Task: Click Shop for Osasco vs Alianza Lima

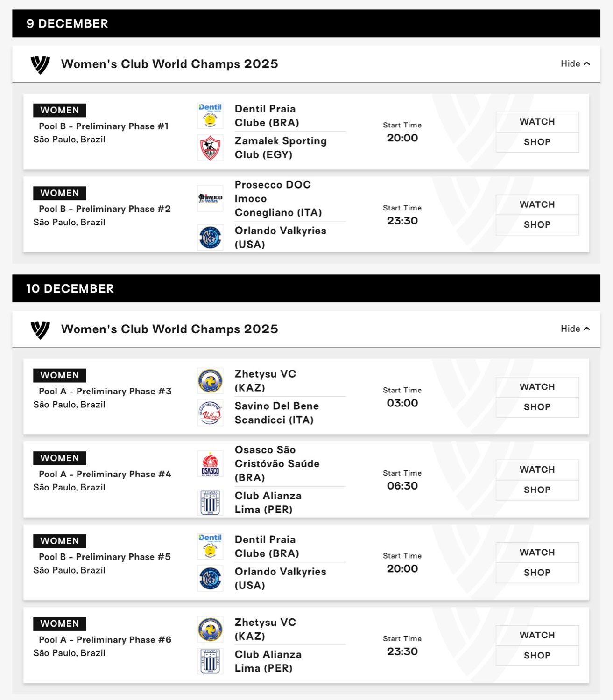Action: pyautogui.click(x=537, y=490)
